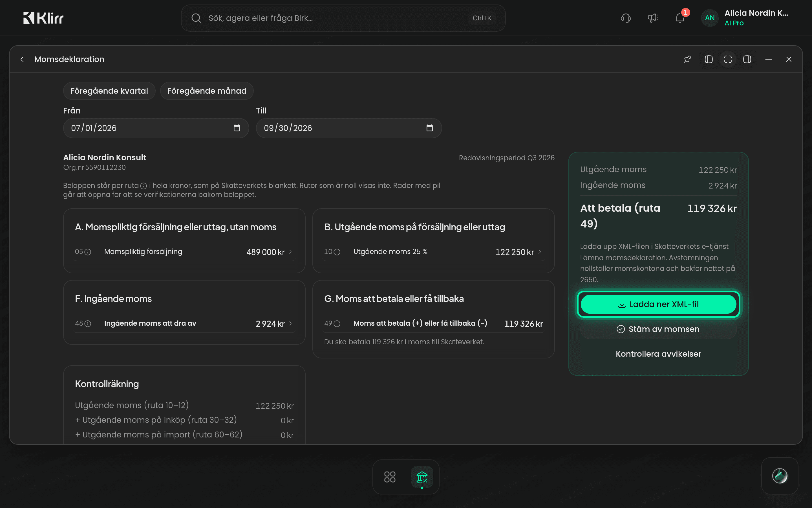This screenshot has height=508, width=812.
Task: Click Stäm av momsen button
Action: [658, 329]
